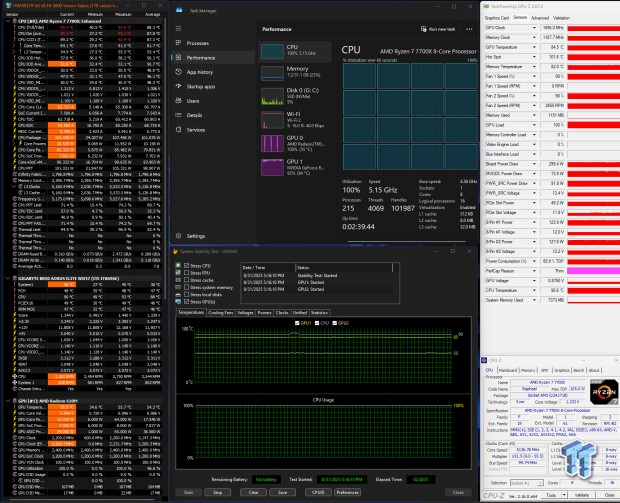
Task: Click CPU-Z title bar icon
Action: (x=484, y=360)
